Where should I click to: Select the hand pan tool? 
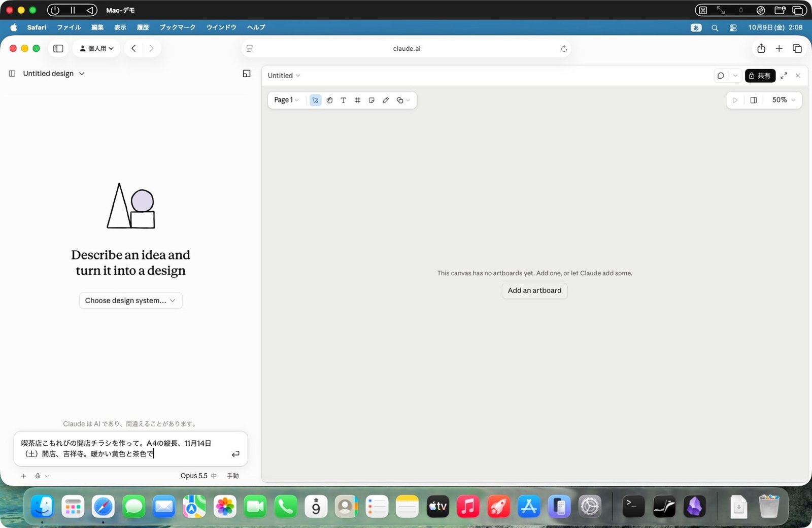329,100
